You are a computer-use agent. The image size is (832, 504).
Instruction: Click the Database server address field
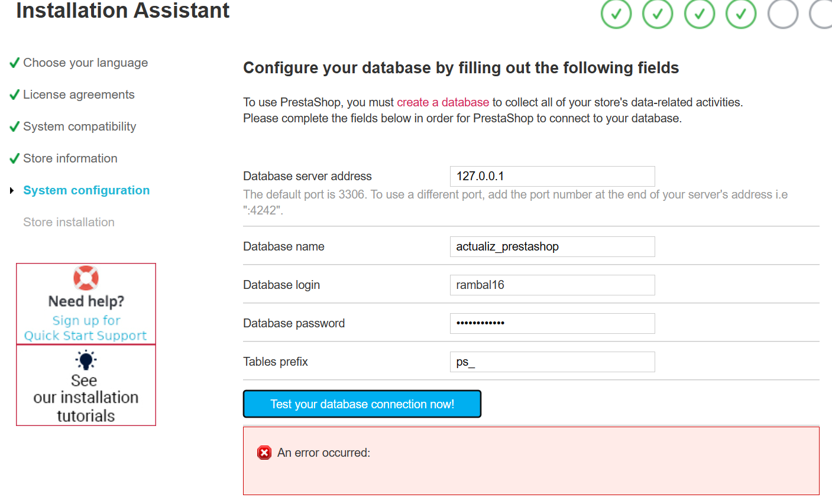coord(552,176)
